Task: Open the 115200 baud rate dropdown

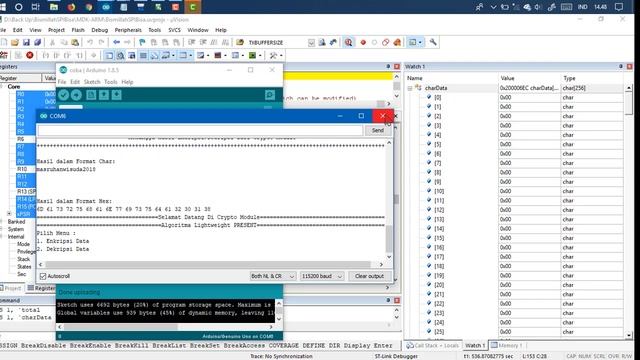Action: pos(322,276)
